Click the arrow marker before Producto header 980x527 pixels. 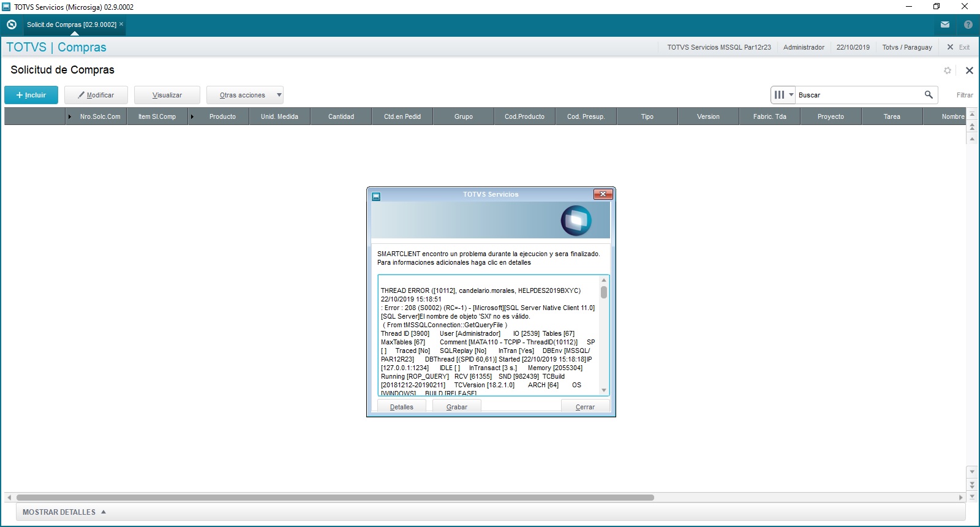pyautogui.click(x=192, y=116)
